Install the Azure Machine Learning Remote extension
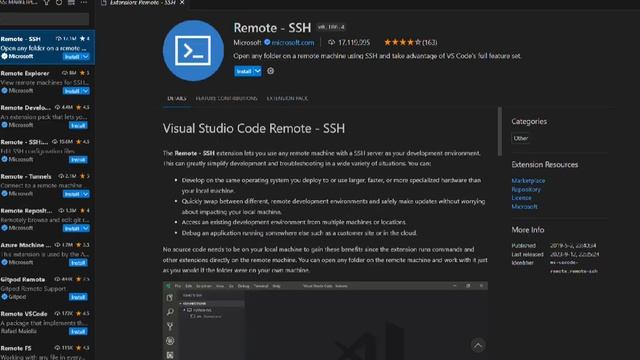Viewport: 640px width, 360px height. pyautogui.click(x=78, y=262)
